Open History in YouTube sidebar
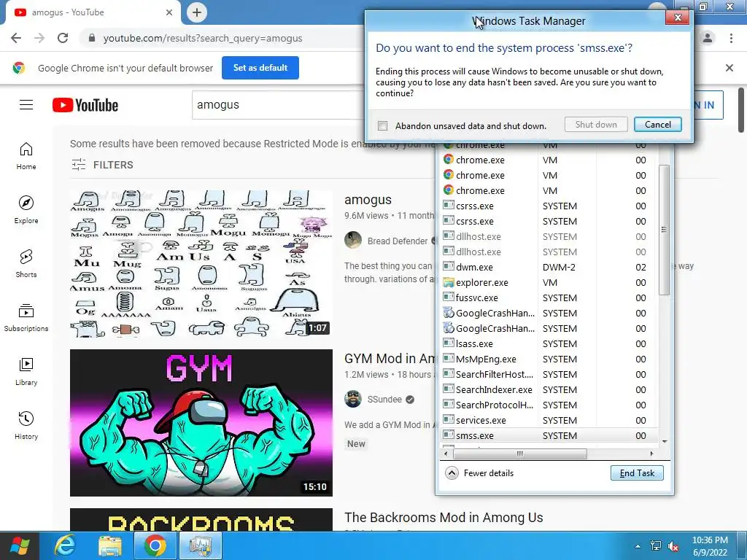Image resolution: width=747 pixels, height=560 pixels. (x=26, y=426)
